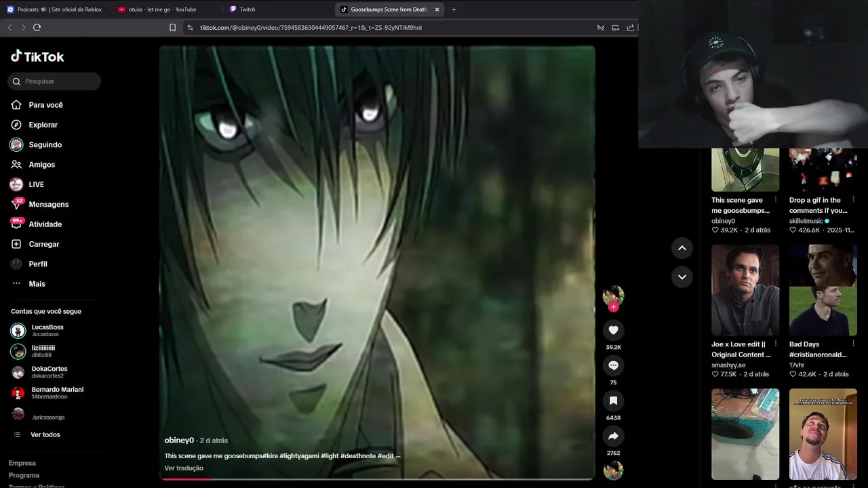Screen dimensions: 868x488
Task: Open the Para você feed
Action: pos(45,105)
